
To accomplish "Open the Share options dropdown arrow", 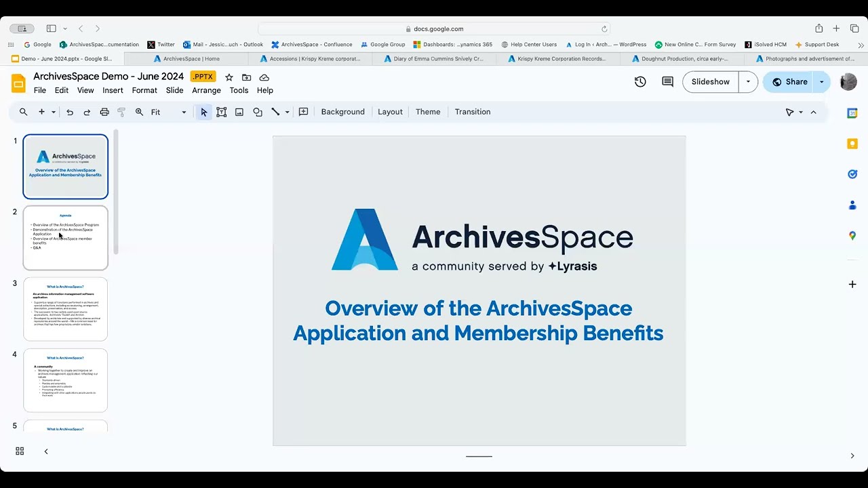I will pos(821,82).
